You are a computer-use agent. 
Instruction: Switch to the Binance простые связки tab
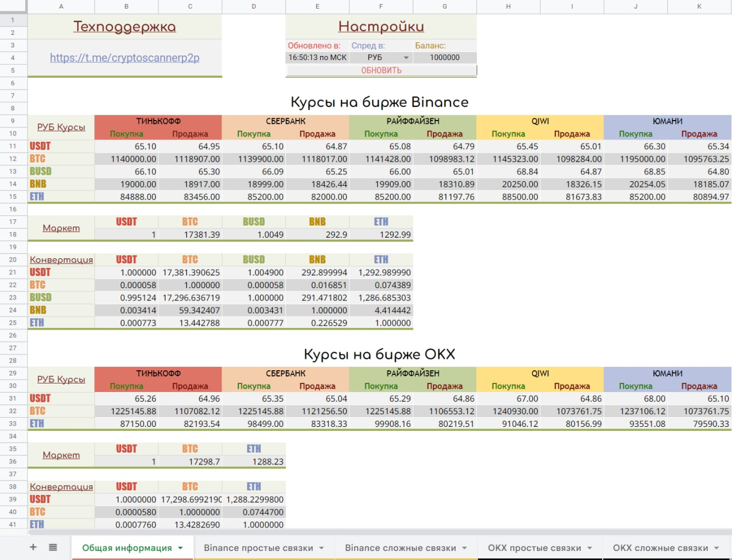point(257,547)
